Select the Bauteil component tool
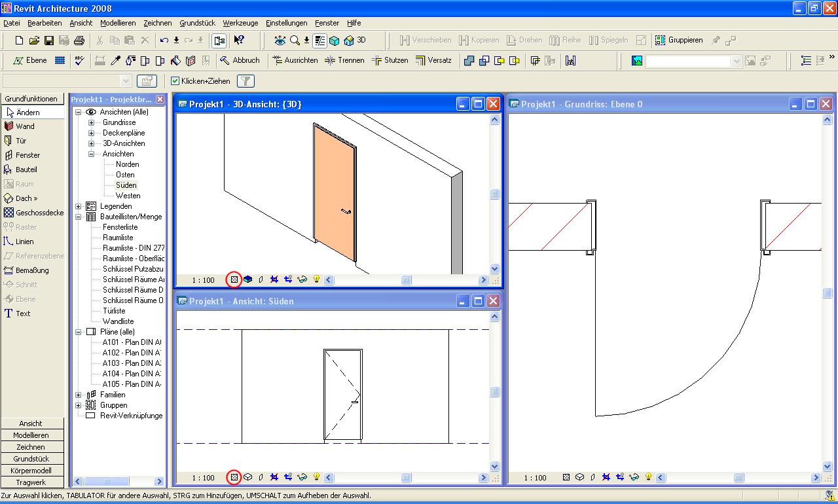838x504 pixels. click(x=21, y=170)
